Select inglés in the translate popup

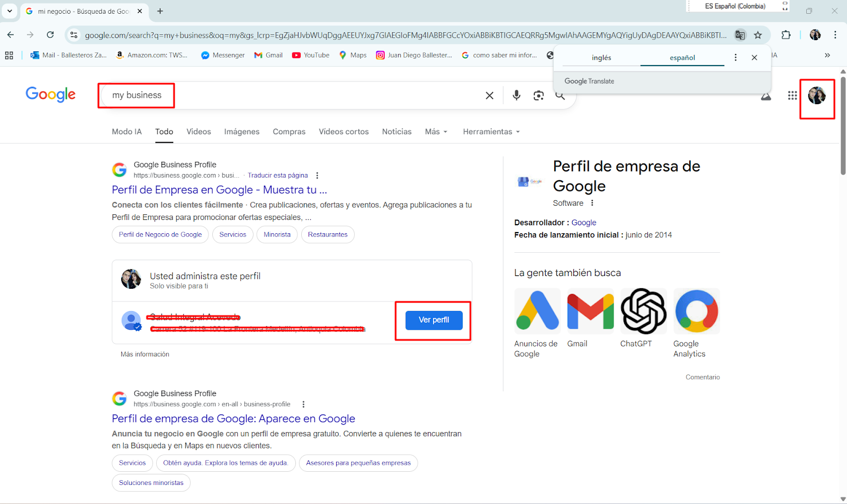pyautogui.click(x=601, y=58)
